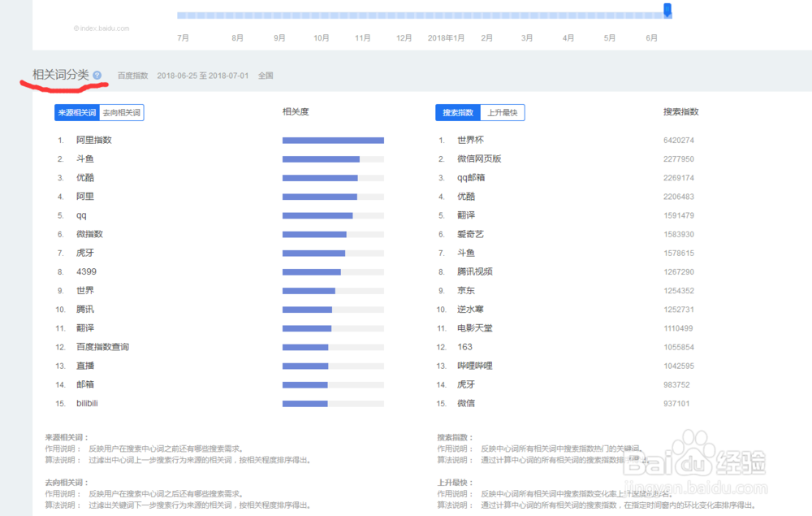812x516 pixels.
Task: Click 优酷 in the search index list
Action: 465,197
